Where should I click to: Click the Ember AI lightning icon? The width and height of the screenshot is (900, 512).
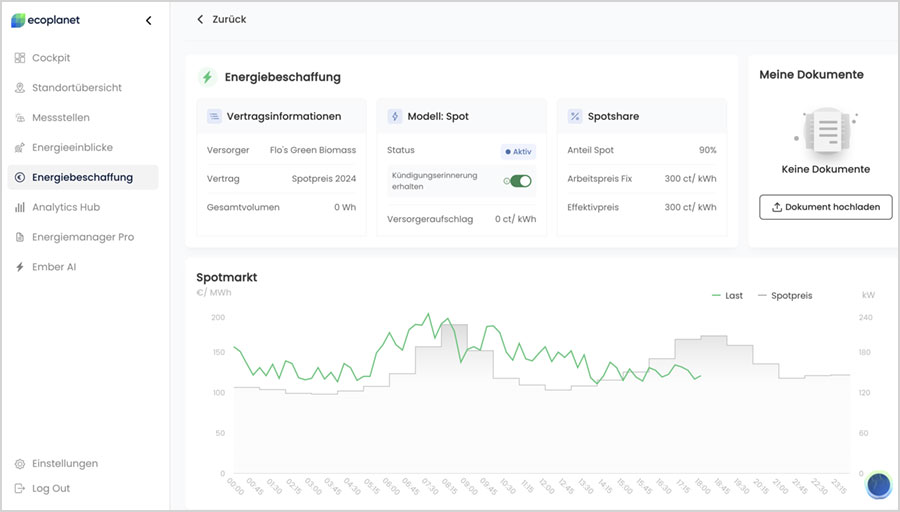[20, 267]
